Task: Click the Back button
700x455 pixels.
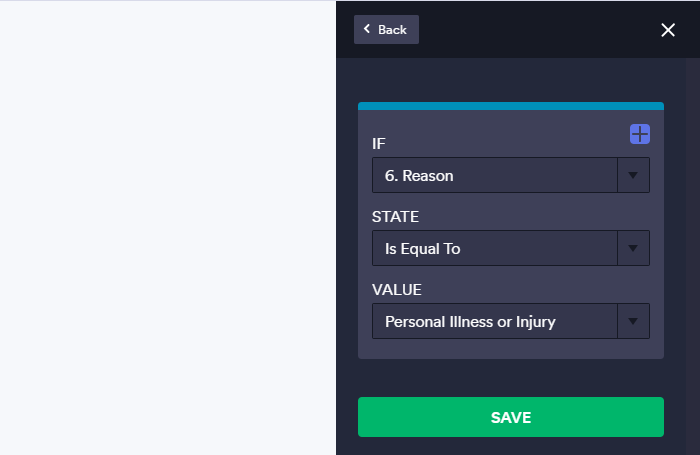Action: (386, 30)
